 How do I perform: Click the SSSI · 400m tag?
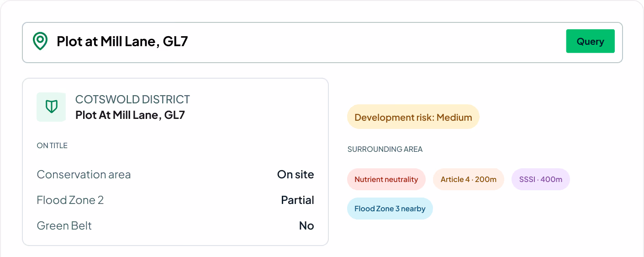pyautogui.click(x=540, y=179)
